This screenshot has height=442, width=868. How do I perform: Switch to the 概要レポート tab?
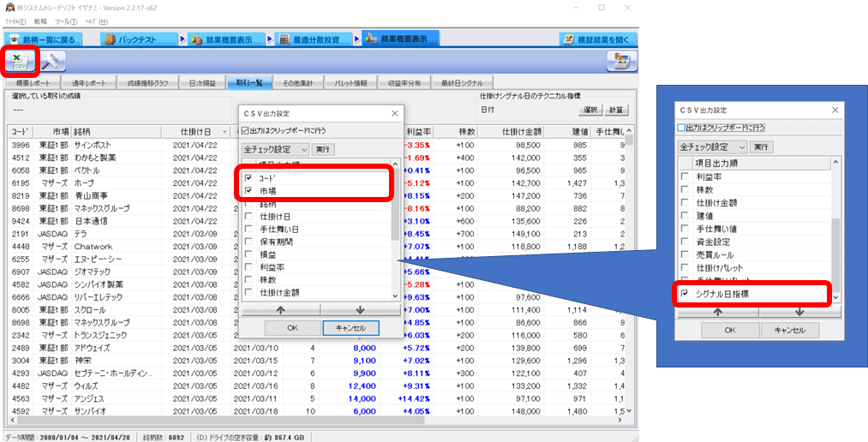click(x=33, y=83)
